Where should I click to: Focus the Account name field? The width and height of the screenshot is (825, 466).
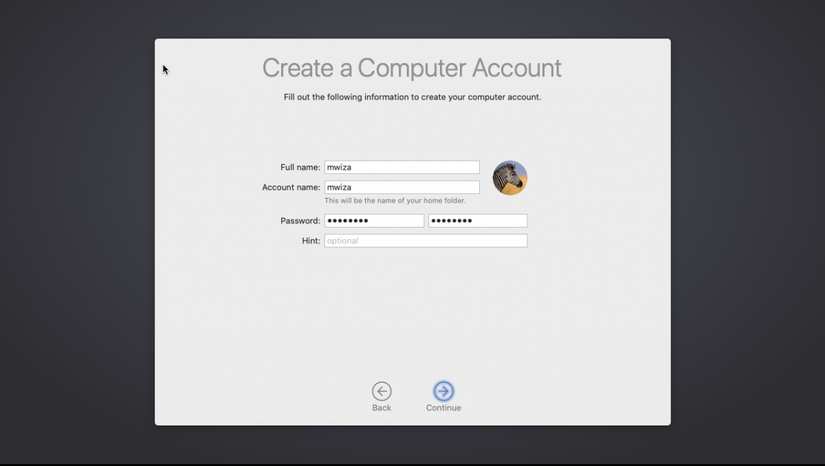point(402,187)
